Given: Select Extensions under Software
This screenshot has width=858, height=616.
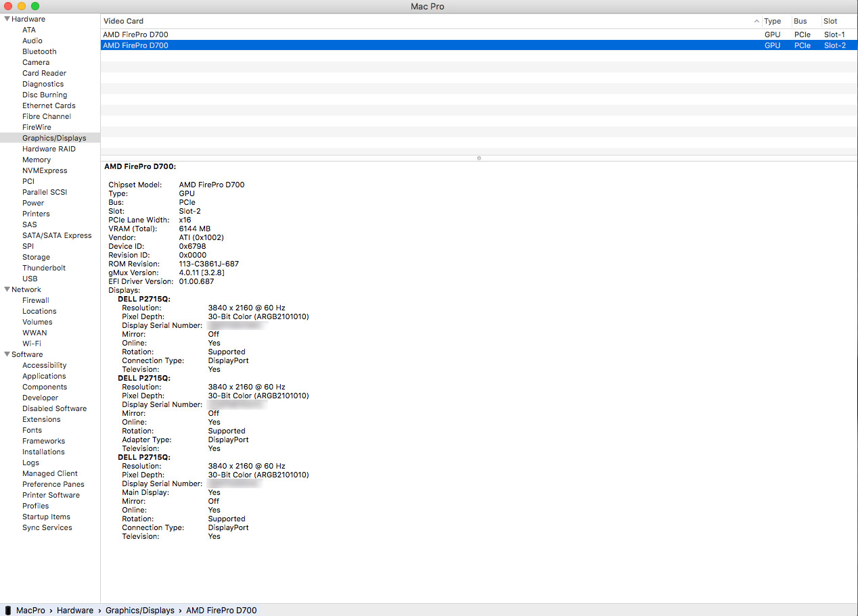Looking at the screenshot, I should point(41,419).
